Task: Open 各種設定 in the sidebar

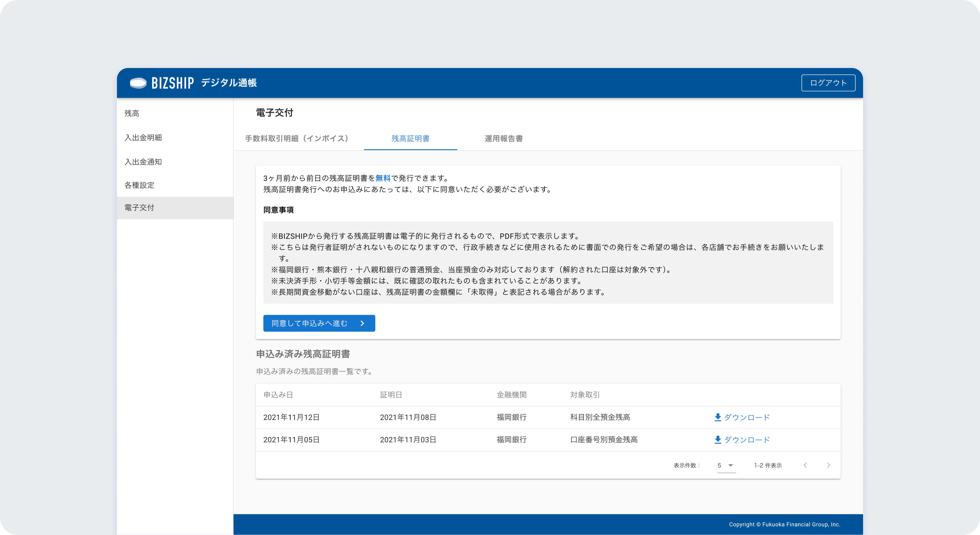Action: [x=175, y=185]
